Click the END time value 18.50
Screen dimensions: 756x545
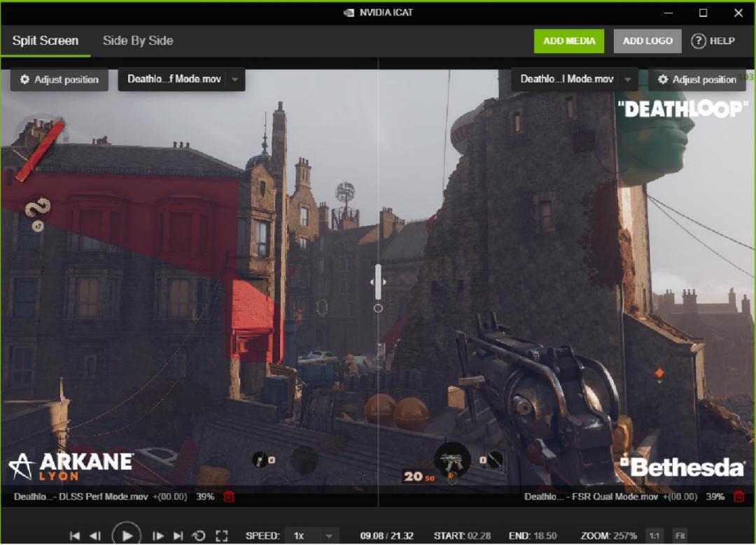tap(545, 536)
